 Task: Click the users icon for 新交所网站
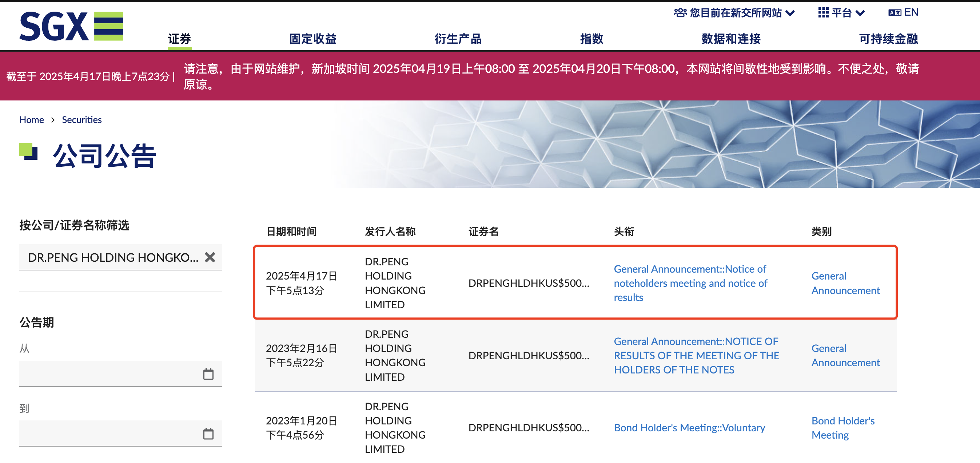[x=680, y=13]
